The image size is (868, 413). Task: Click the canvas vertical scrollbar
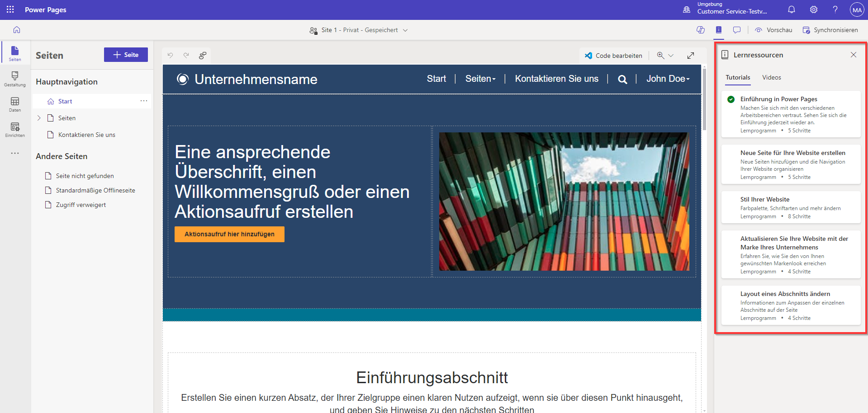click(704, 99)
